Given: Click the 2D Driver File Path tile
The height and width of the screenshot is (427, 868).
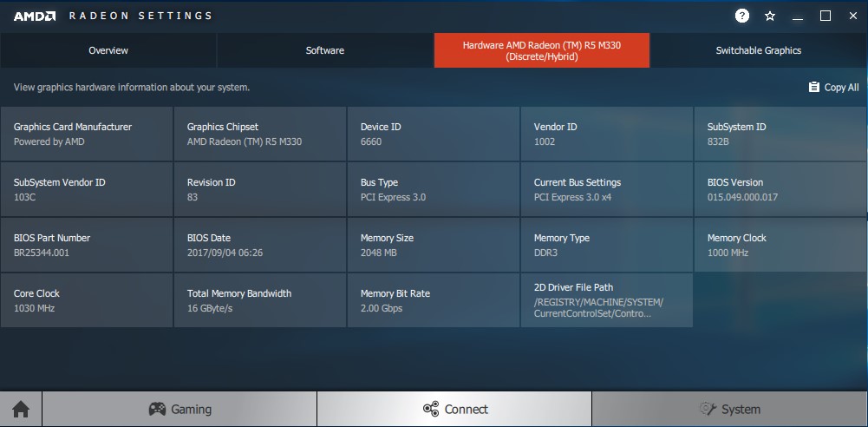Looking at the screenshot, I should [x=607, y=300].
